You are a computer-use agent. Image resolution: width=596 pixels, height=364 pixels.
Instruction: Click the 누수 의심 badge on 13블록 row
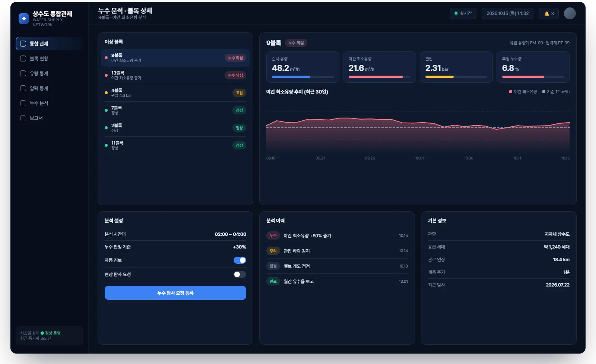(x=235, y=75)
